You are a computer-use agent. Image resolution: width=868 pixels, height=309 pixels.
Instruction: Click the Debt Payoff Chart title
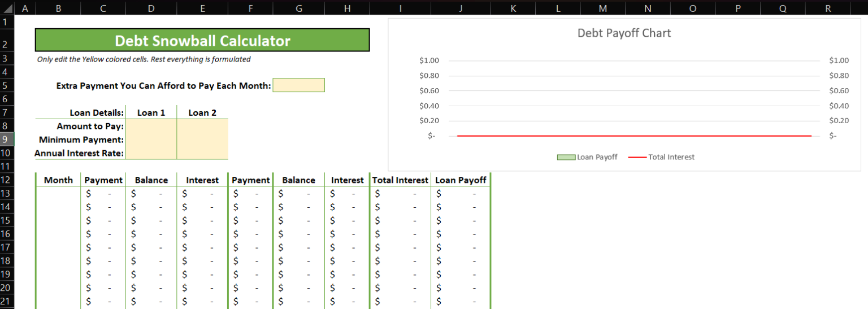[x=624, y=33]
